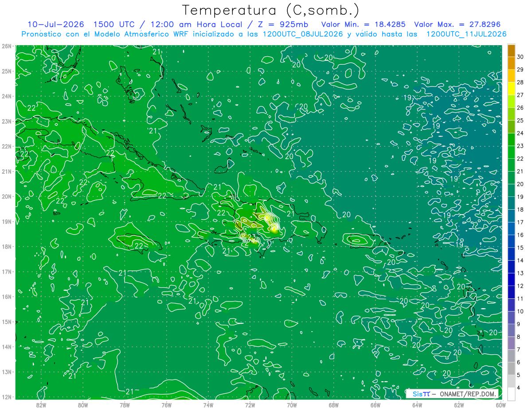Viewport: 532px width, 411px height.
Task: Click the '22N' latitude axis label
Action: 6,146
